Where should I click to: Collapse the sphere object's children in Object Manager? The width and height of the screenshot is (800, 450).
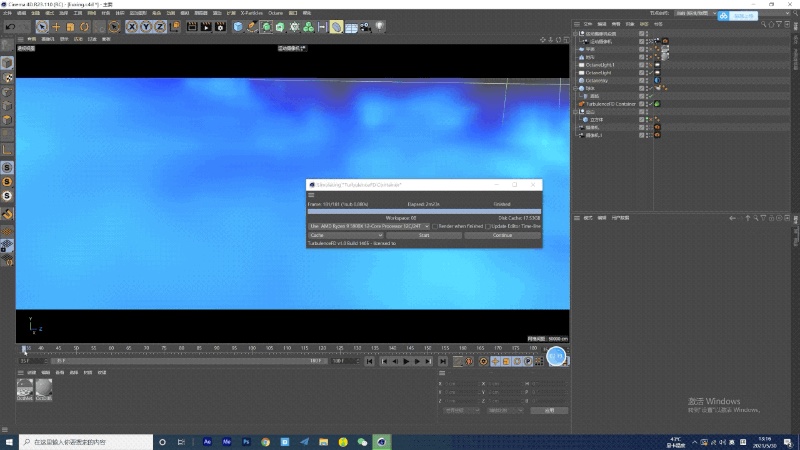[x=576, y=88]
